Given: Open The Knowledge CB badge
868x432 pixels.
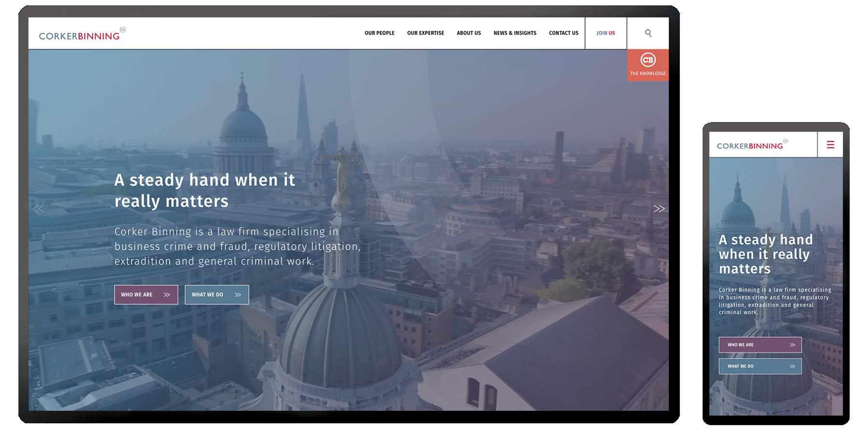Looking at the screenshot, I should [648, 65].
